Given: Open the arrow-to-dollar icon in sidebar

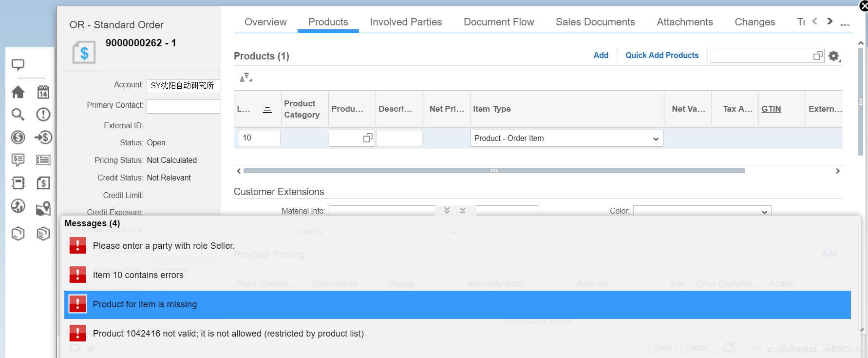Looking at the screenshot, I should point(43,138).
